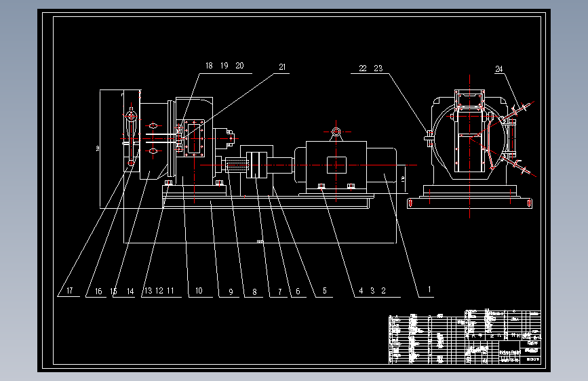588x381 pixels.
Task: Select callout number 21
Action: coord(282,66)
